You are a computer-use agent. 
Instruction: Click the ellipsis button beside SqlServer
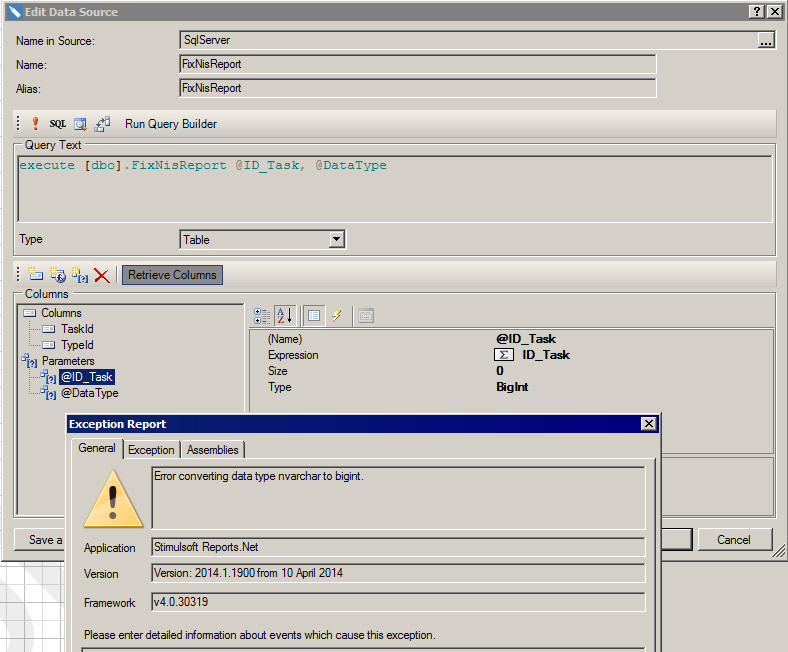(x=766, y=40)
